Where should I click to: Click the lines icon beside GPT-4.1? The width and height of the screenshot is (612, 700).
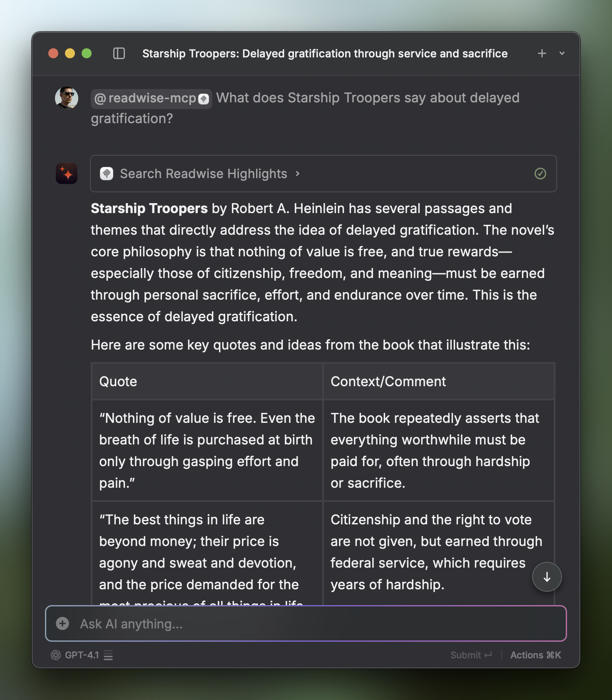click(108, 655)
